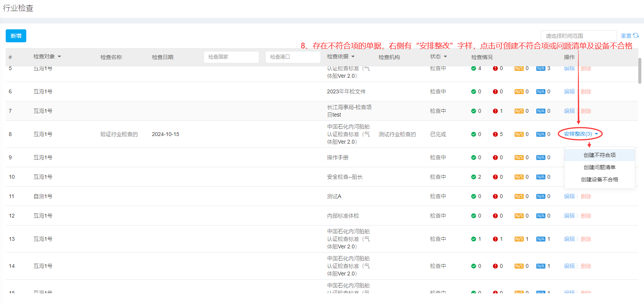This screenshot has height=304, width=644.
Task: Click N/S badge in row 13
Action: tap(519, 239)
